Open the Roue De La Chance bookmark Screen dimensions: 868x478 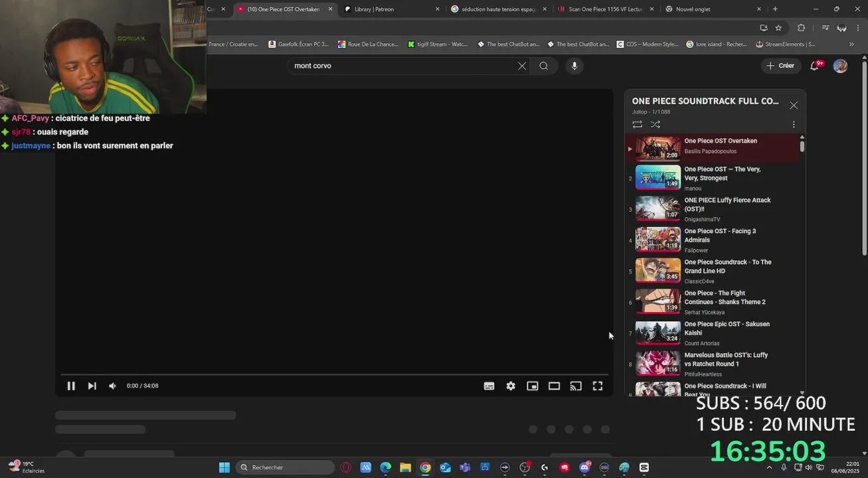coord(368,44)
